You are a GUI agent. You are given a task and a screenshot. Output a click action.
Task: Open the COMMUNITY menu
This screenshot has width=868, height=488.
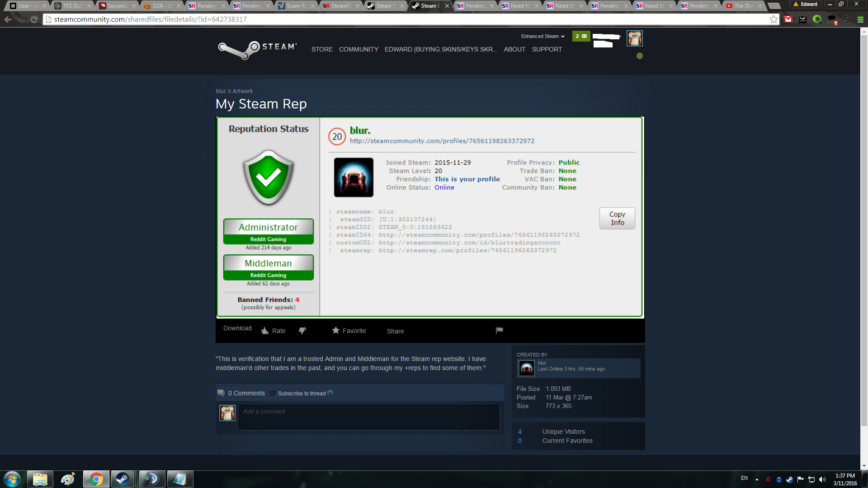[359, 49]
